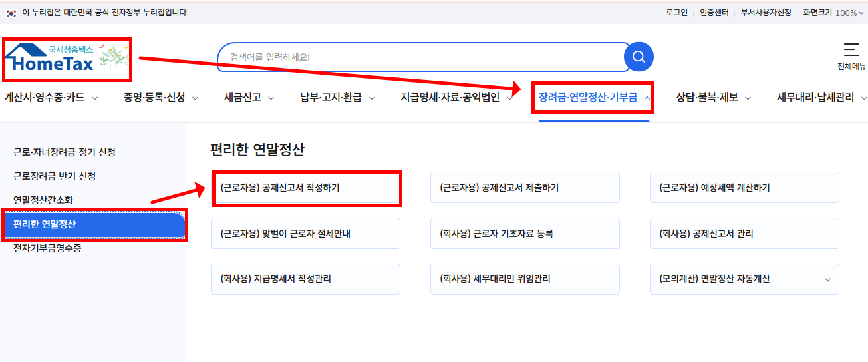Click the blue magnifier search button
Image resolution: width=868 pixels, height=362 pixels.
pyautogui.click(x=639, y=57)
